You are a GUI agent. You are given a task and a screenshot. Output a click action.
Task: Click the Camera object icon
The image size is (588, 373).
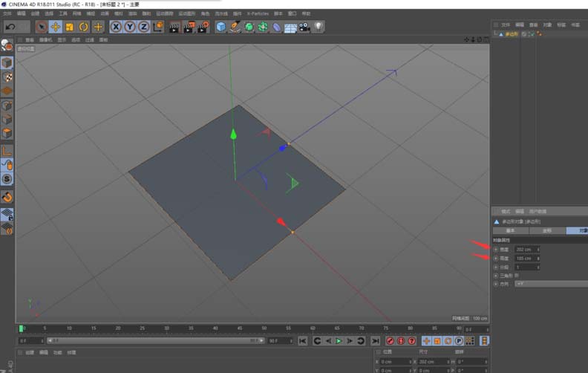tap(304, 27)
